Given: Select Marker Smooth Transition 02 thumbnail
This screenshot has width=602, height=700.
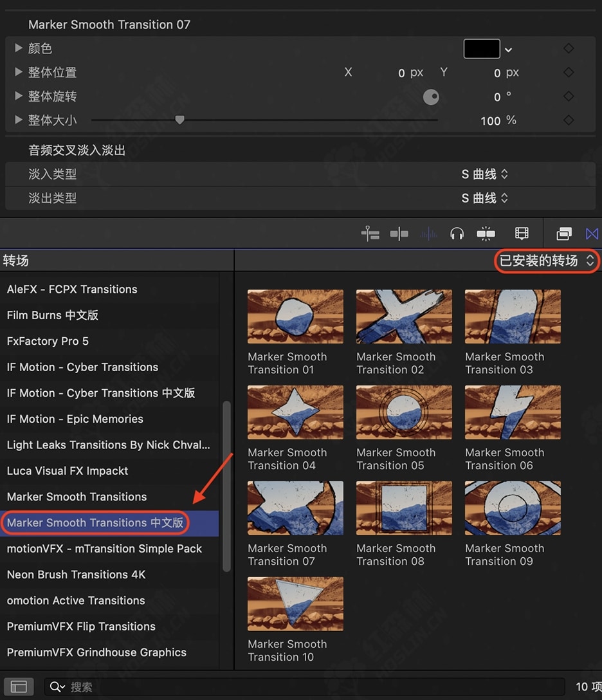Looking at the screenshot, I should (x=404, y=317).
